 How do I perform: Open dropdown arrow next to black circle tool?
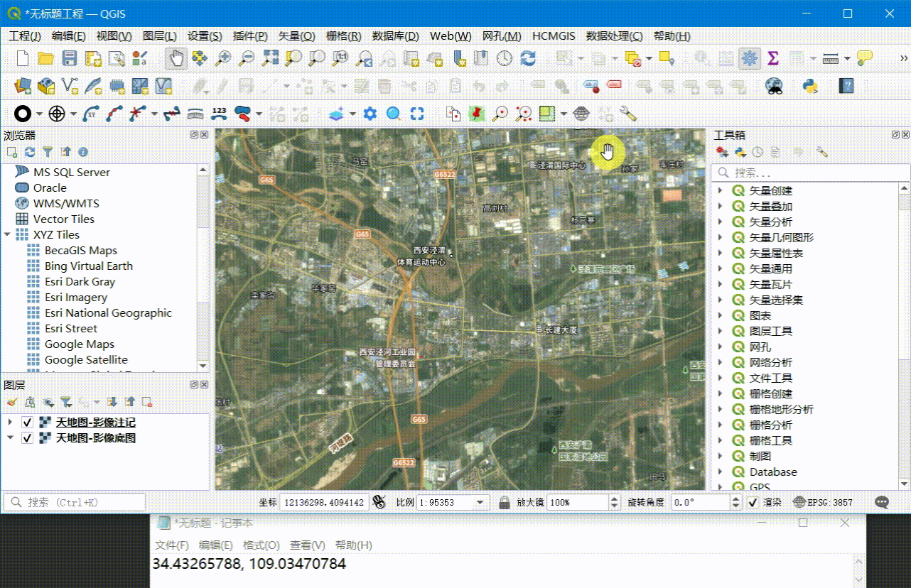click(40, 114)
